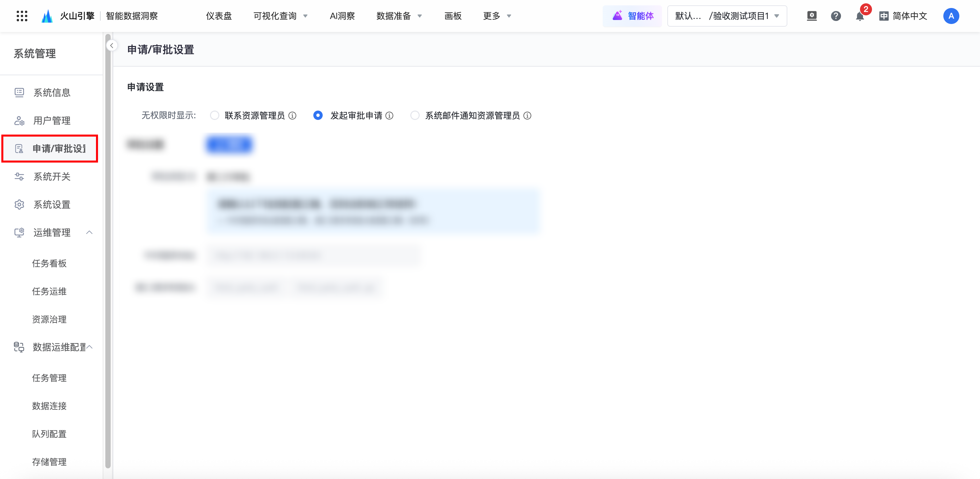Go to AI洞察 in top navigation

point(342,16)
